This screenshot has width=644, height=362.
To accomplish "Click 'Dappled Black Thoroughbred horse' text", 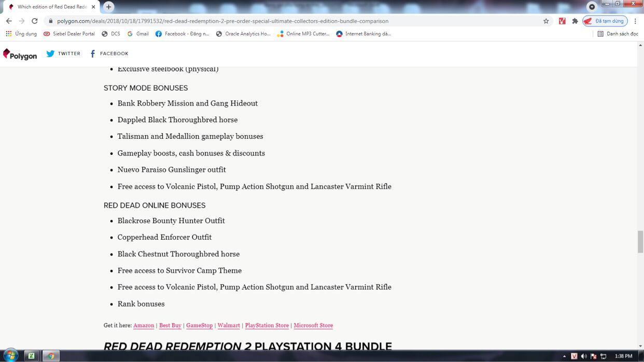I will [177, 120].
